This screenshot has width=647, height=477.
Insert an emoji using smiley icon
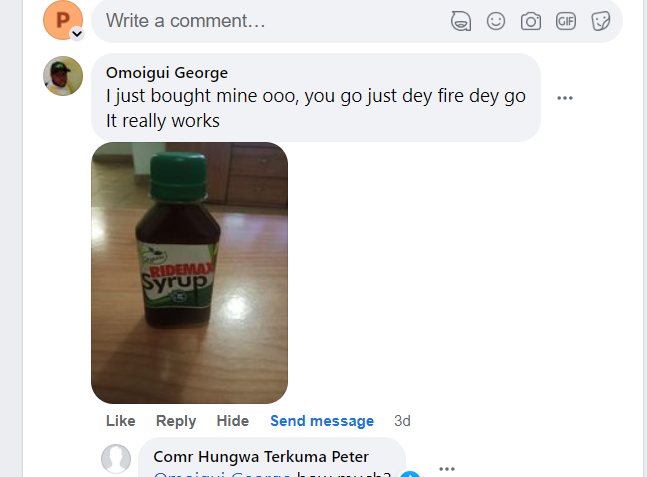pyautogui.click(x=496, y=21)
